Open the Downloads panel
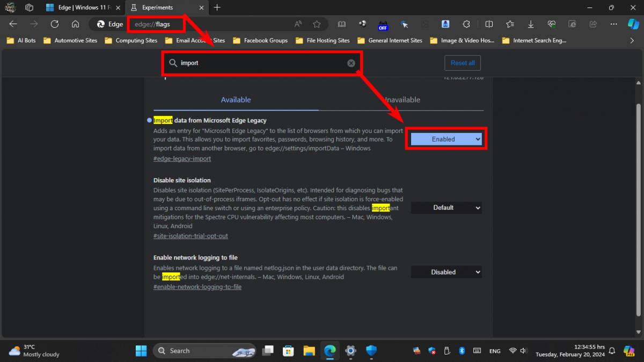The image size is (644, 362). 531,24
